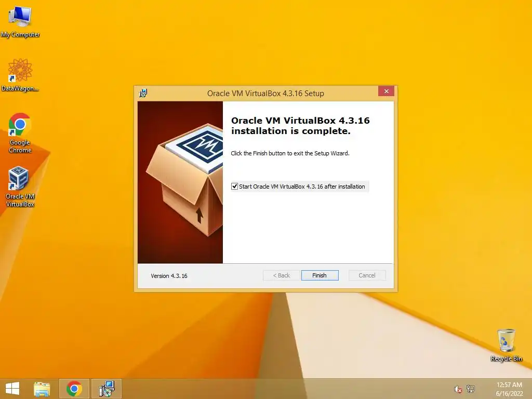Click 'Click the Finish button to exit' text
Viewport: 532px width, 399px height.
(x=290, y=153)
